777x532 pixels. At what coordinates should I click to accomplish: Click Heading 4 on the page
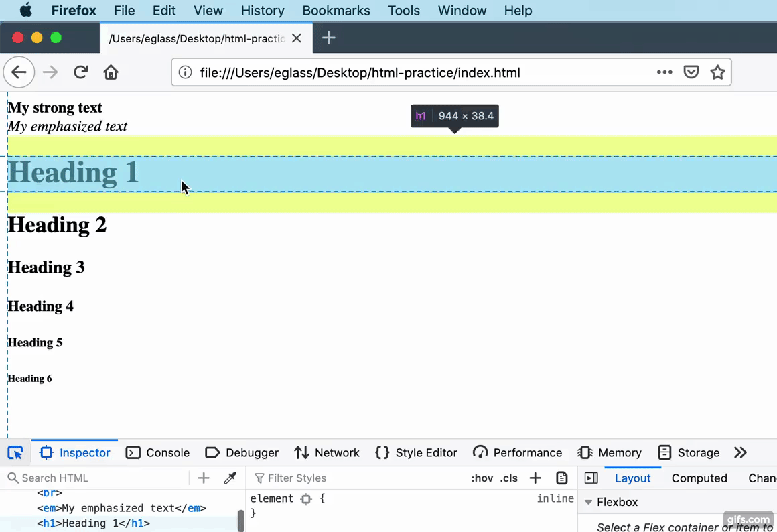[x=41, y=306]
